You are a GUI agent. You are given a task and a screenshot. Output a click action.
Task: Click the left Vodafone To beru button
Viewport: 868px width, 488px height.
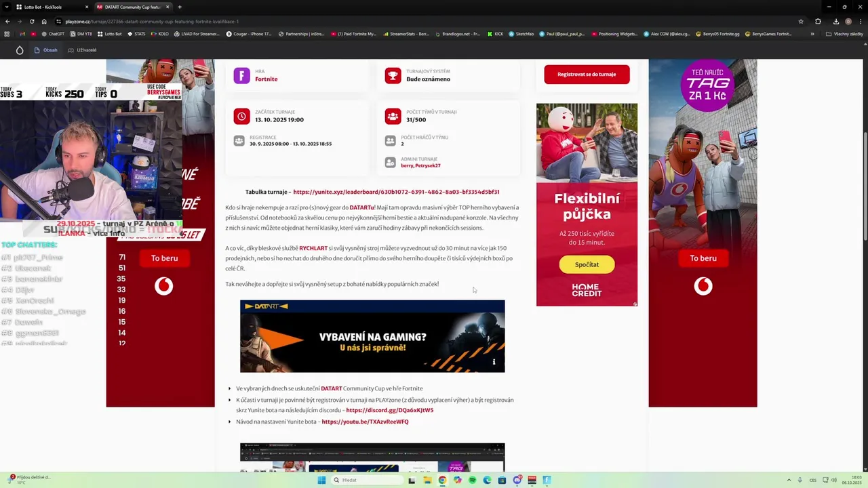pyautogui.click(x=164, y=258)
